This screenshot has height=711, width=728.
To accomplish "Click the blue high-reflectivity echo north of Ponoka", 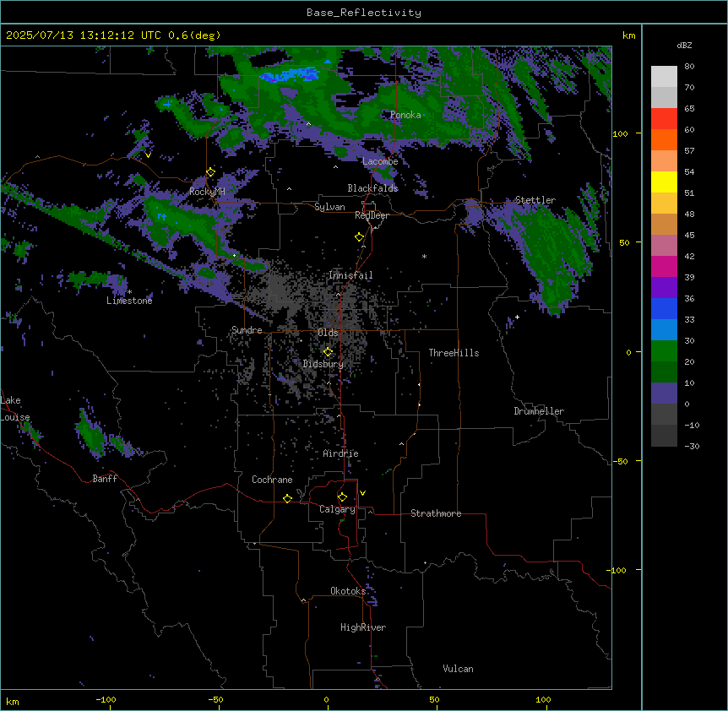I will [x=291, y=74].
